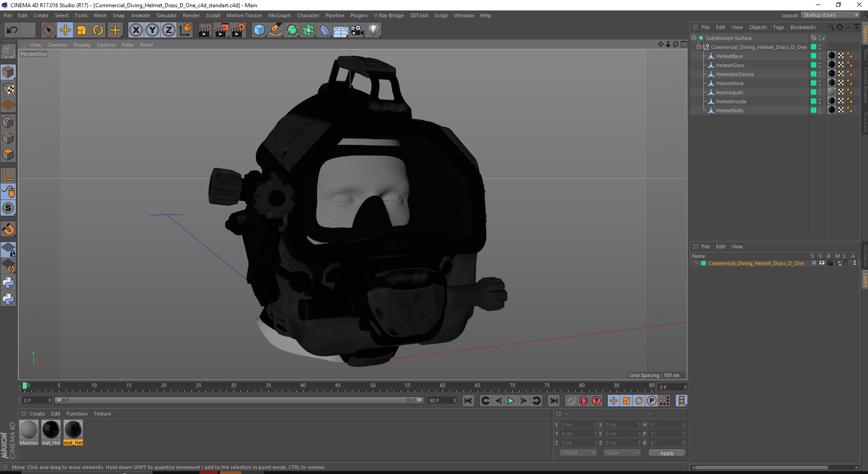Toggle layer View visibility icon
This screenshot has width=868, height=474.
click(822, 263)
